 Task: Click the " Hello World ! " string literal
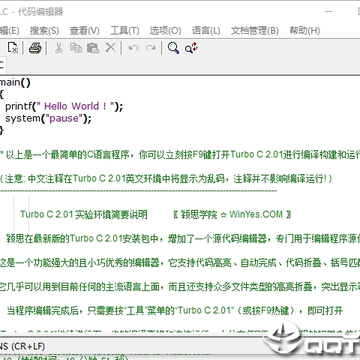point(75,107)
